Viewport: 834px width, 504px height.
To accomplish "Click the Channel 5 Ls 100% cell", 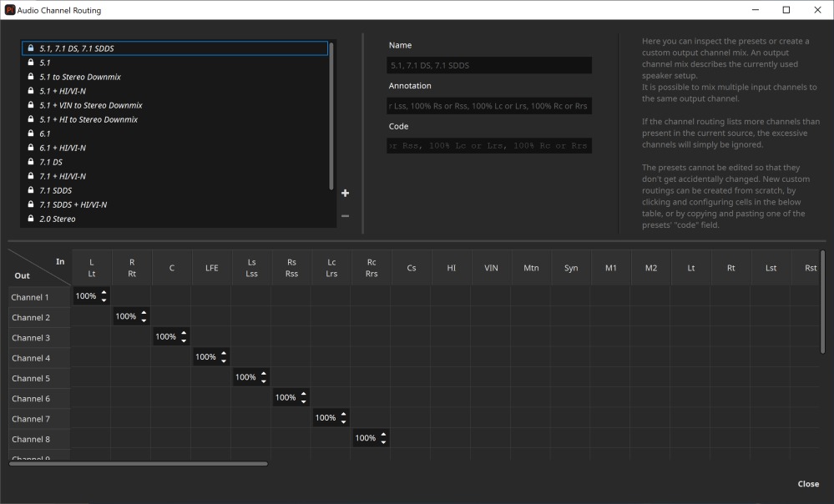I will pyautogui.click(x=245, y=378).
